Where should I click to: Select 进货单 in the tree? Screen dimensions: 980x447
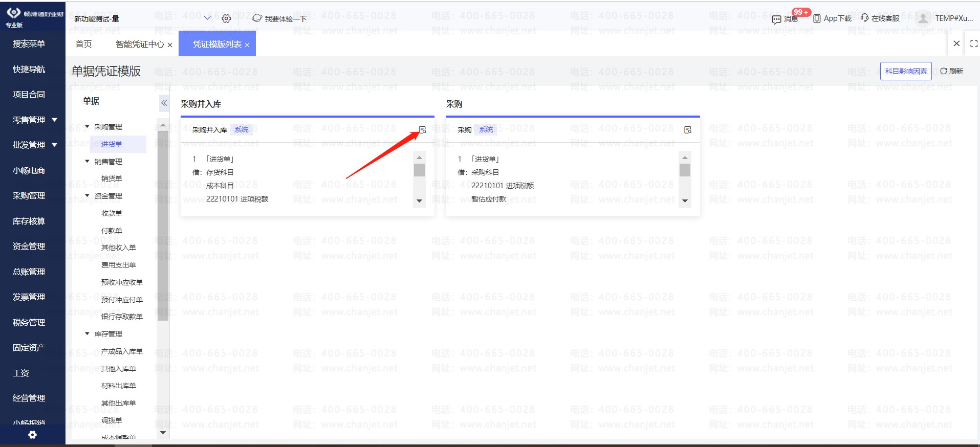coord(112,144)
